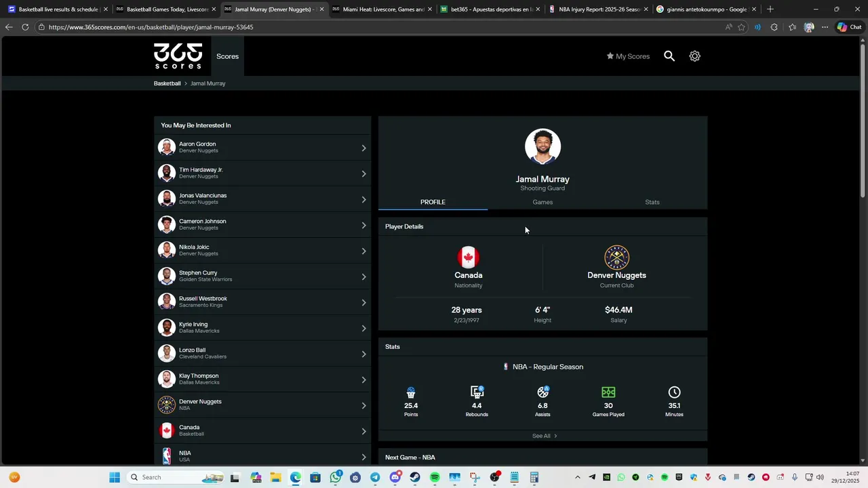Click the Games Played court icon

[x=608, y=392]
